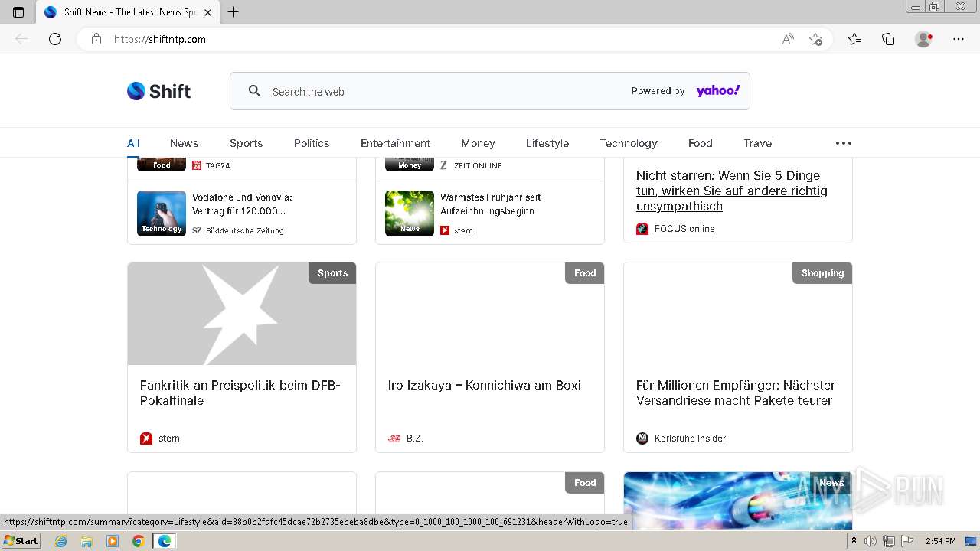Click the Süddeutsche Zeitung SZ icon
The width and height of the screenshot is (980, 551).
(197, 230)
